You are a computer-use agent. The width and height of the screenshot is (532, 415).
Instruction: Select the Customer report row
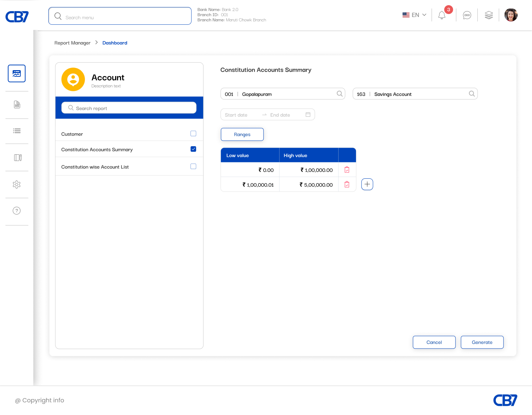pos(129,134)
